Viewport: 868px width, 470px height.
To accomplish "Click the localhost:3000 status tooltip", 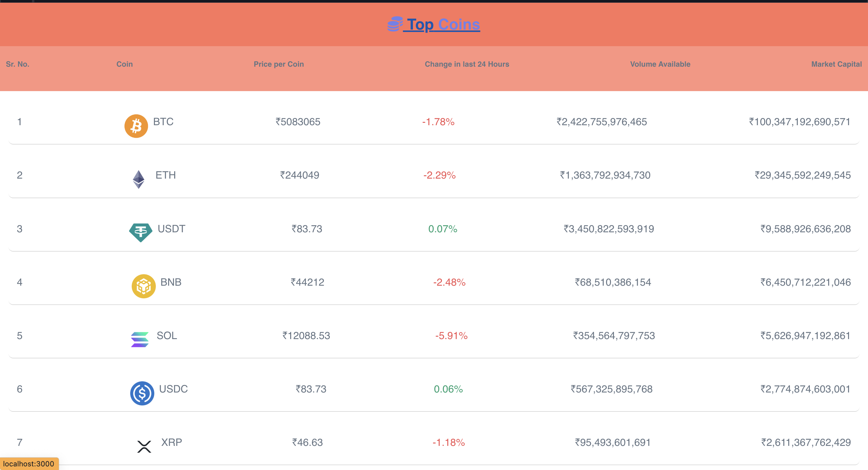I will (x=29, y=464).
